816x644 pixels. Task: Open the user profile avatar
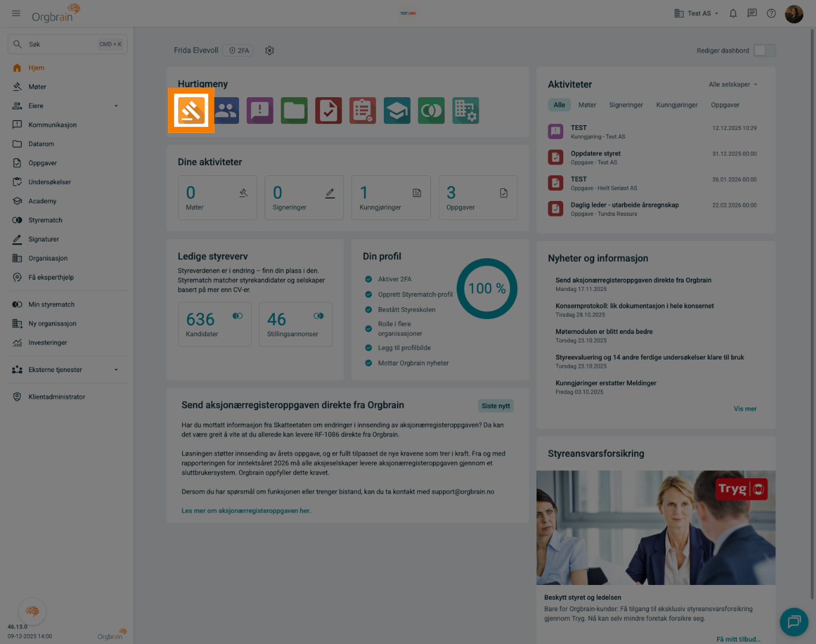[x=794, y=14]
